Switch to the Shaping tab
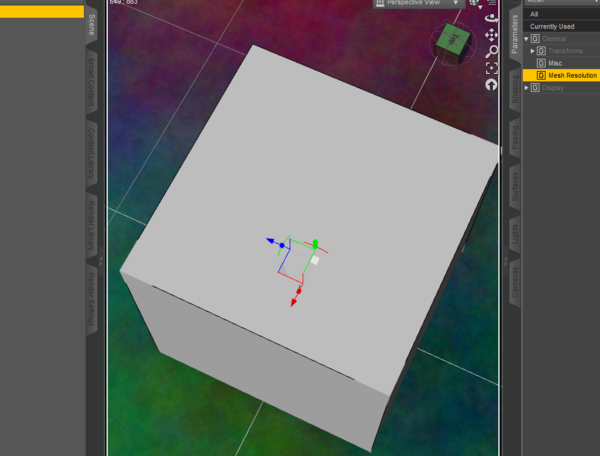600x456 pixels. tap(515, 90)
